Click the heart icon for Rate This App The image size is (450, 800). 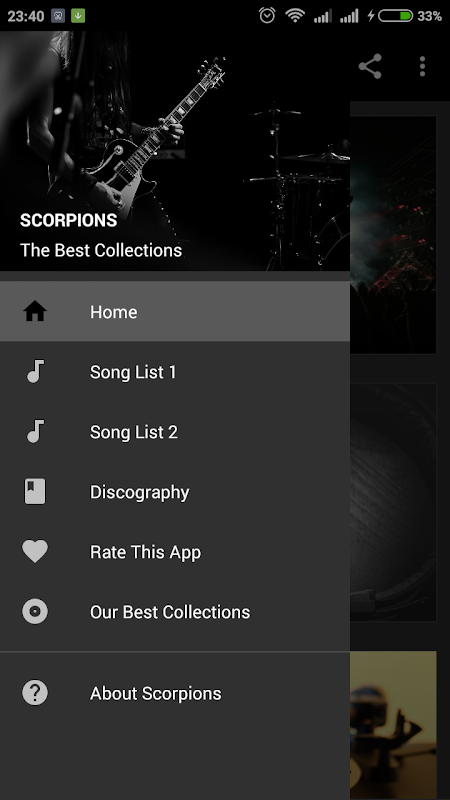click(35, 552)
